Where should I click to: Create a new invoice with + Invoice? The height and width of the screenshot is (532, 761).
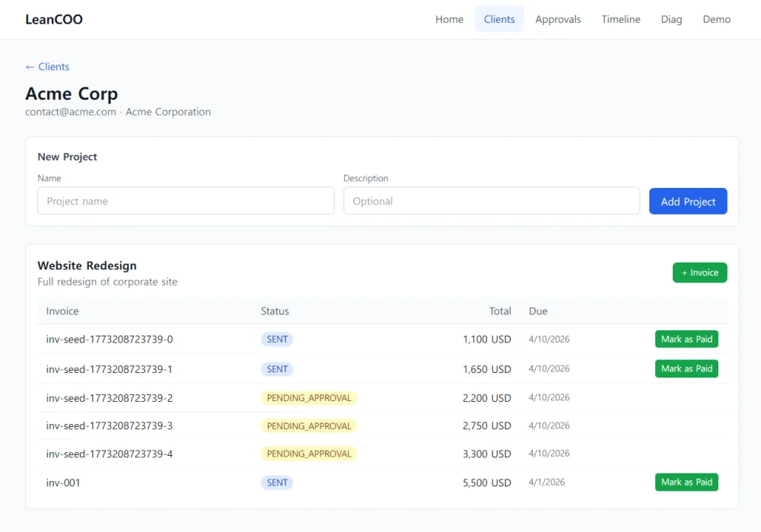pos(699,272)
